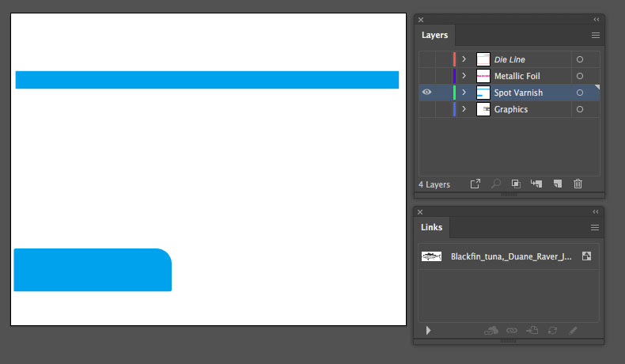Click Create New Sublayer icon

[536, 184]
